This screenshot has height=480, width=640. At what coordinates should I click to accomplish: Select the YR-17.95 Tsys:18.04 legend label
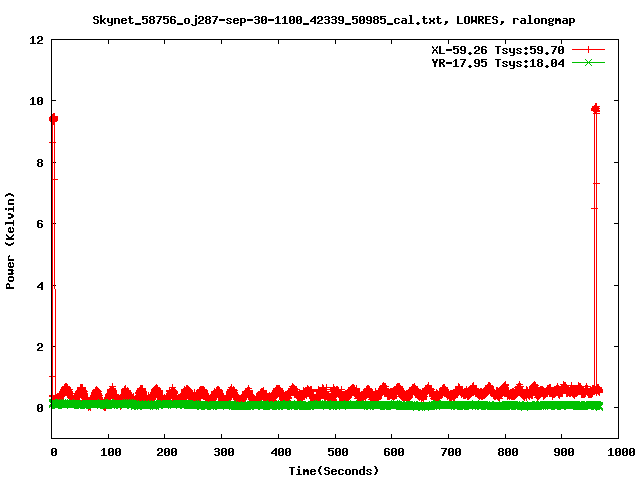494,62
